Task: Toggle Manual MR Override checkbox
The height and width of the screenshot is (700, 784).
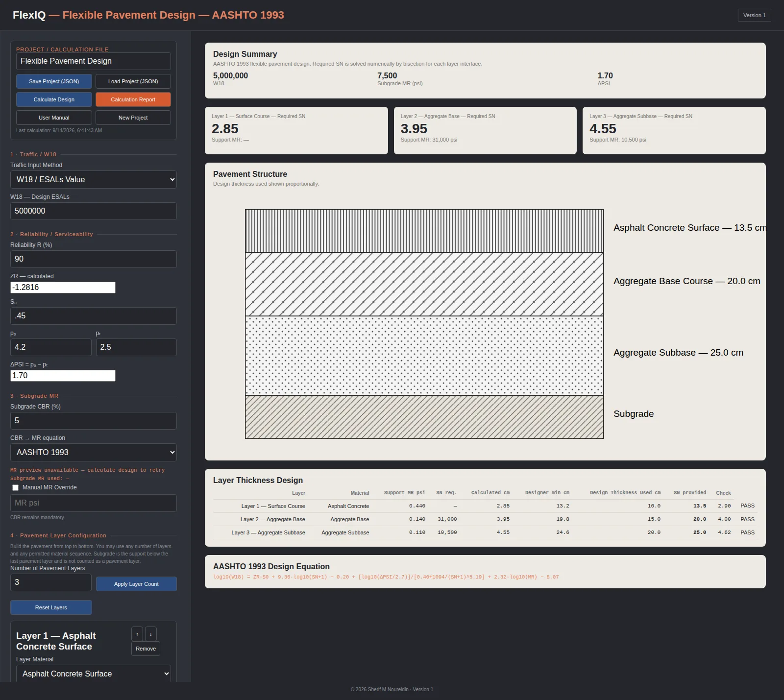Action: (15, 487)
